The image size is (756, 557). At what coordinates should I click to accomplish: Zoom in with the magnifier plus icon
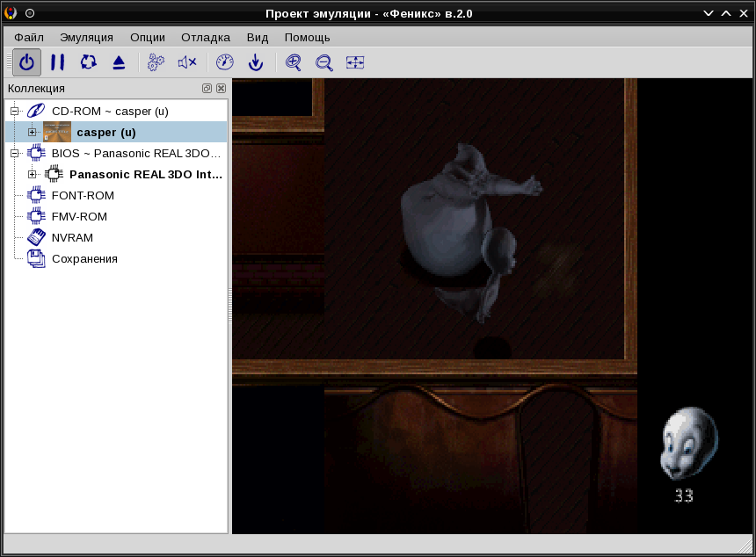[294, 62]
